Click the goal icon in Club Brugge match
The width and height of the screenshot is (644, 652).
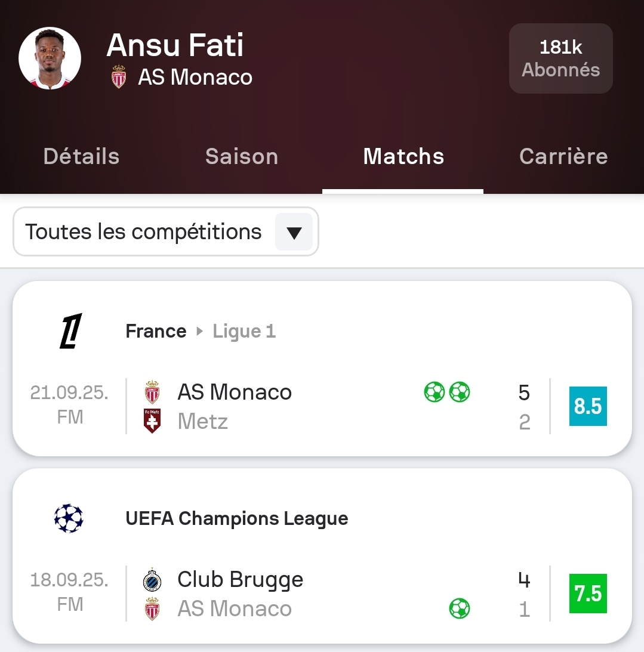[459, 608]
